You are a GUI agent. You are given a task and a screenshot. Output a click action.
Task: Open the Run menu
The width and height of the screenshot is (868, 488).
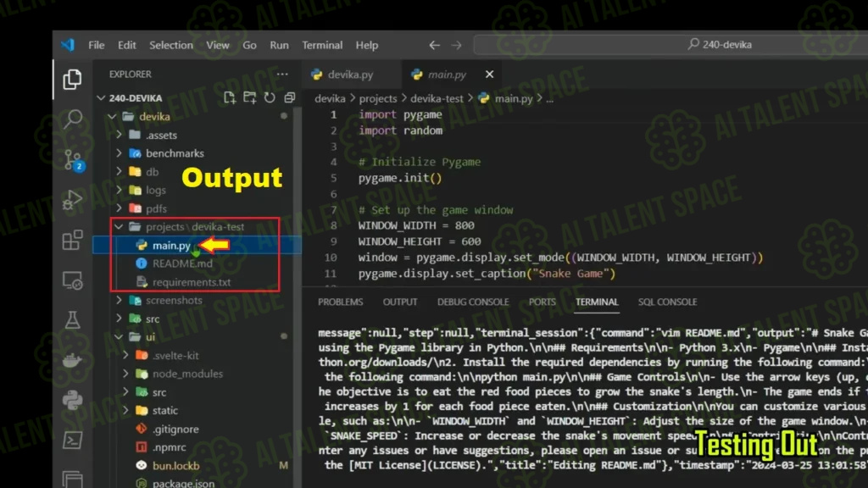click(280, 45)
